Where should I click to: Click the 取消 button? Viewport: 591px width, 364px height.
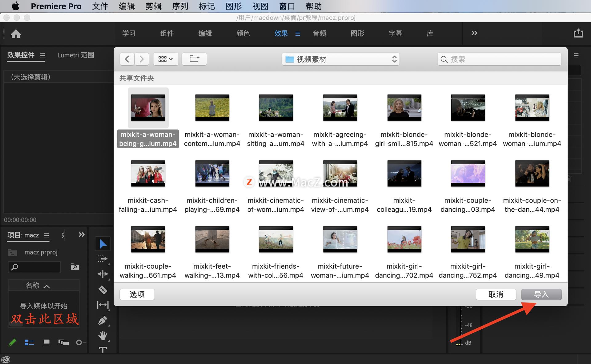tap(496, 294)
